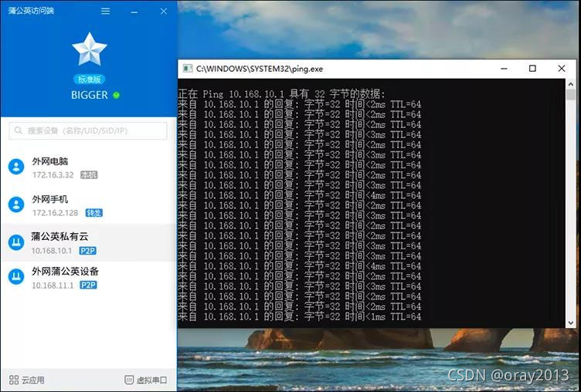Open the hamburger menu in 蒲公英访问端
Screen dimensions: 581x392
coord(105,12)
